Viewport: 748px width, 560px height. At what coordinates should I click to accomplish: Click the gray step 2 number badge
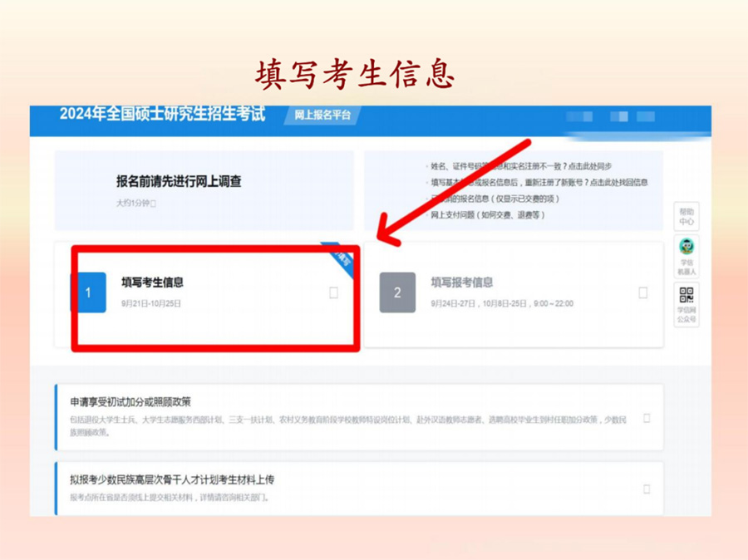(x=397, y=292)
